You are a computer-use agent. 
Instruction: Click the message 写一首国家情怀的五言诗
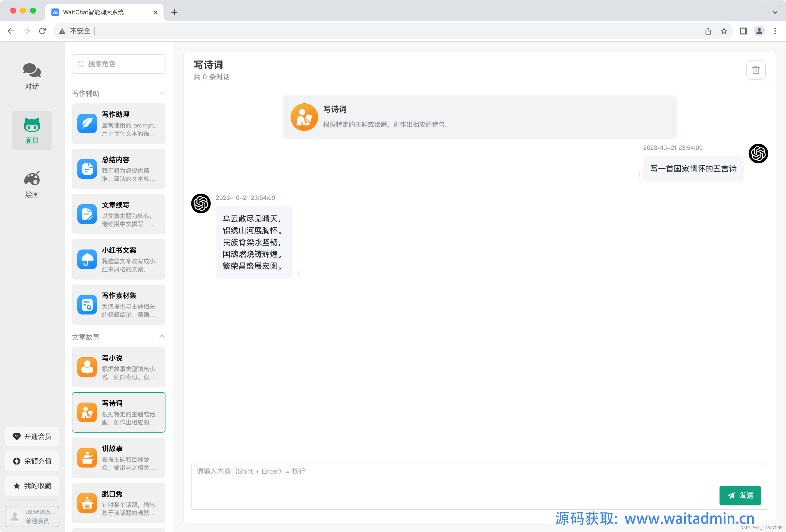click(693, 169)
